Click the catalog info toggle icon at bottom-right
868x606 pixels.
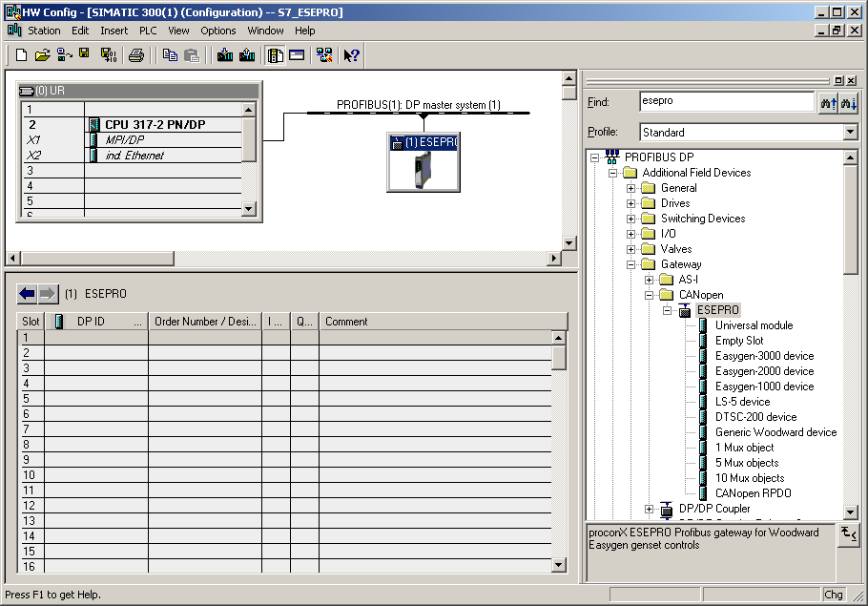(x=848, y=534)
